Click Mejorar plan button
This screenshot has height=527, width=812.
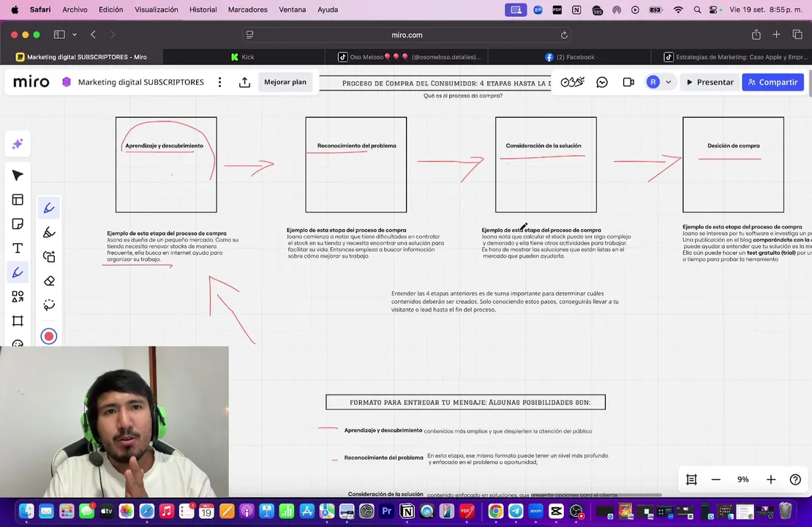point(285,82)
